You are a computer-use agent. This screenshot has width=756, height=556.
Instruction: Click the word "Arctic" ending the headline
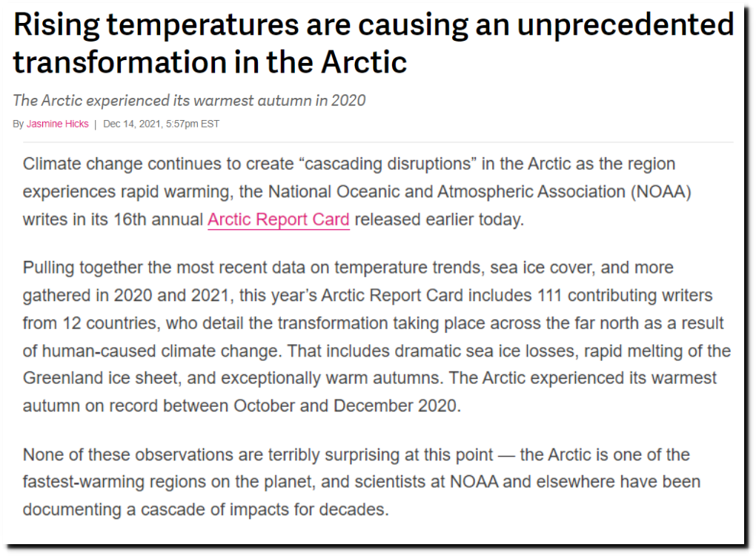[364, 62]
